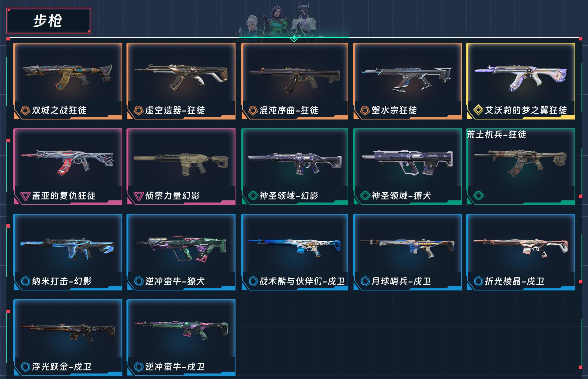The width and height of the screenshot is (588, 379).
Task: Select the 塑水宗狂徒 rifle skin image
Action: pos(407,79)
